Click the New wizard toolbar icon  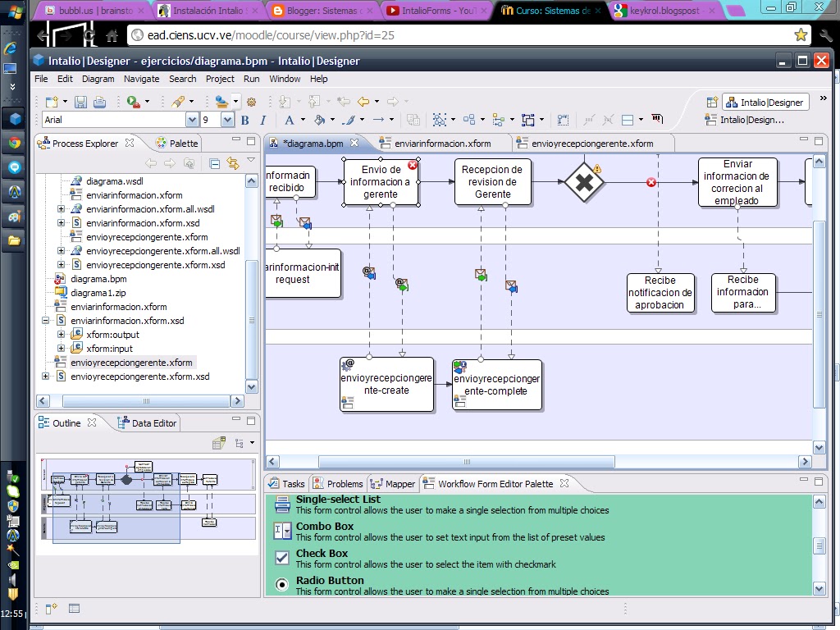[52, 102]
